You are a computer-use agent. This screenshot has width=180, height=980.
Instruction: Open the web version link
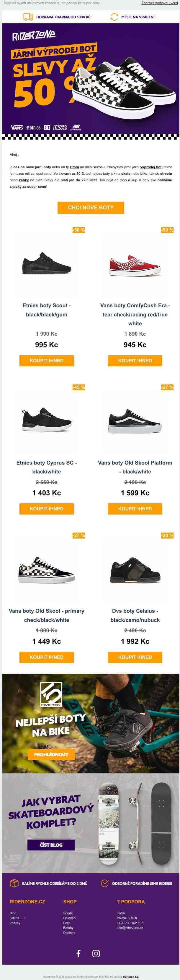click(x=159, y=3)
